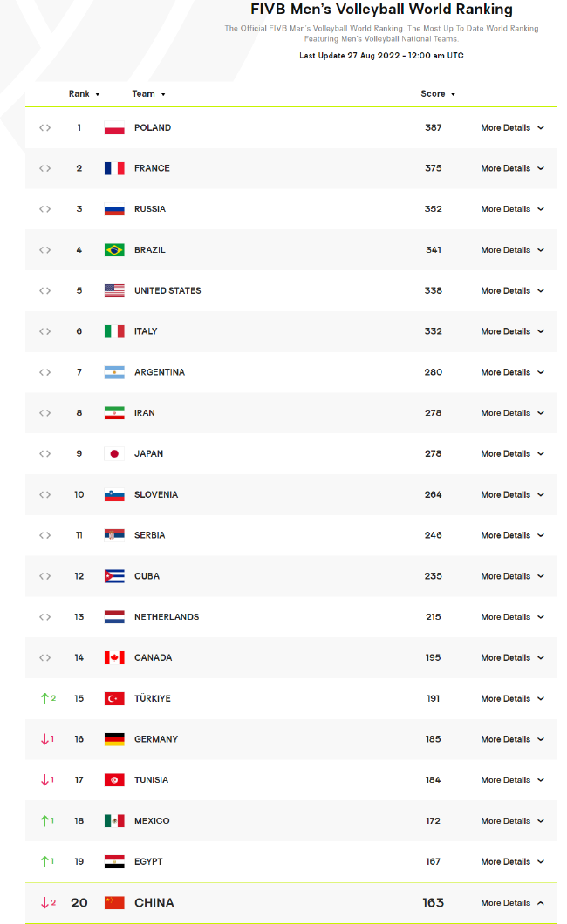The width and height of the screenshot is (567, 924).
Task: Click the Poland flag icon
Action: coord(114,128)
